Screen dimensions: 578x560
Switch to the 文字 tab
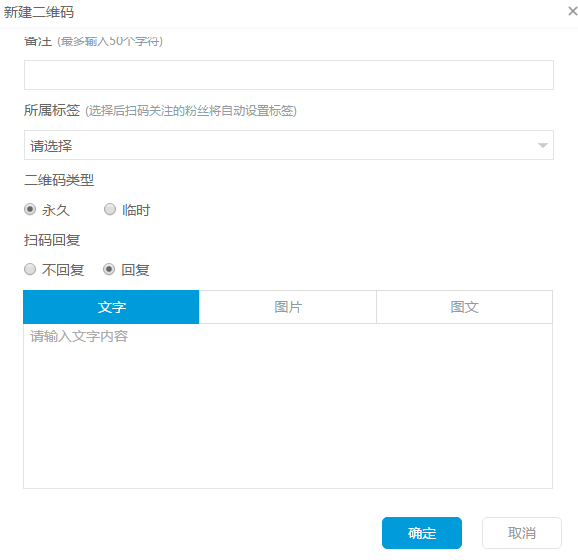point(111,307)
